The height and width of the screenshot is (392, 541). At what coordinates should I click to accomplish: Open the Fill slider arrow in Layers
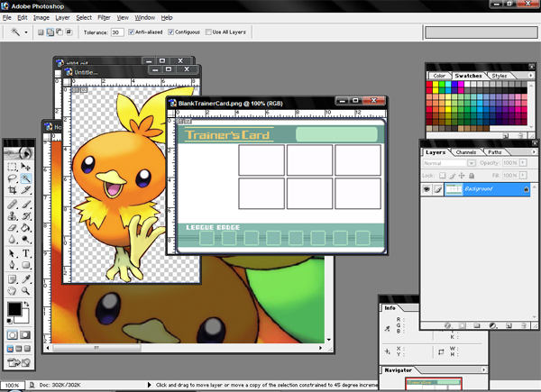click(x=523, y=176)
